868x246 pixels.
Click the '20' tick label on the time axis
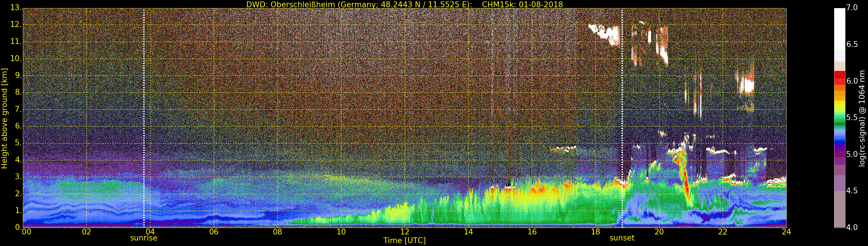[x=659, y=232]
